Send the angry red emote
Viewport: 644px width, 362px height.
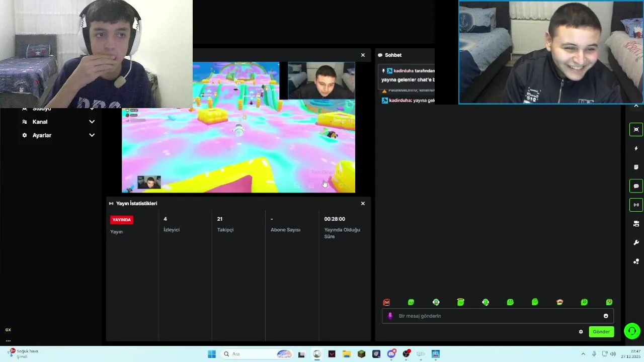pyautogui.click(x=386, y=302)
